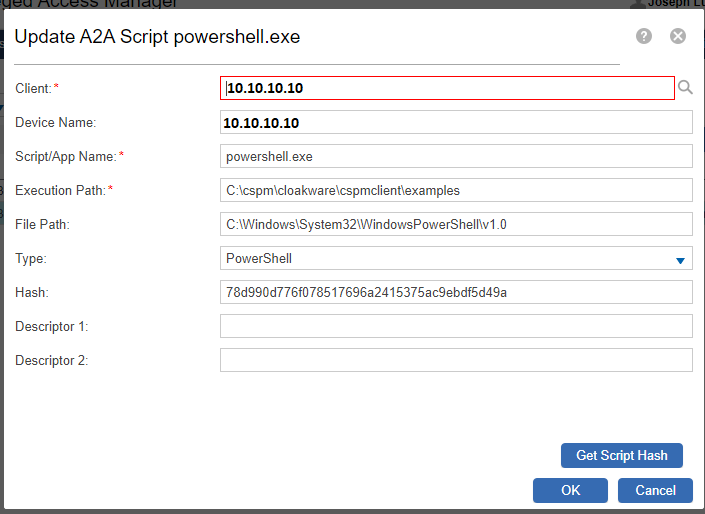Focus the Client input field
705x514 pixels.
447,88
